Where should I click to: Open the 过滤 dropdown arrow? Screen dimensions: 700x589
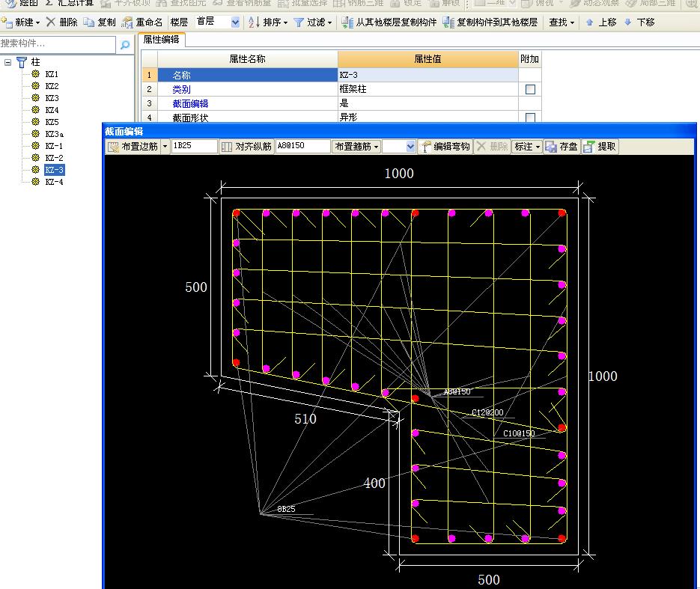click(330, 22)
